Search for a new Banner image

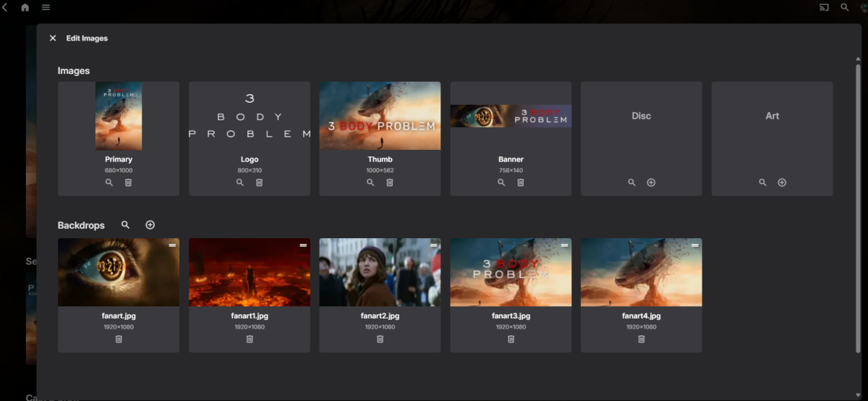[x=501, y=182]
